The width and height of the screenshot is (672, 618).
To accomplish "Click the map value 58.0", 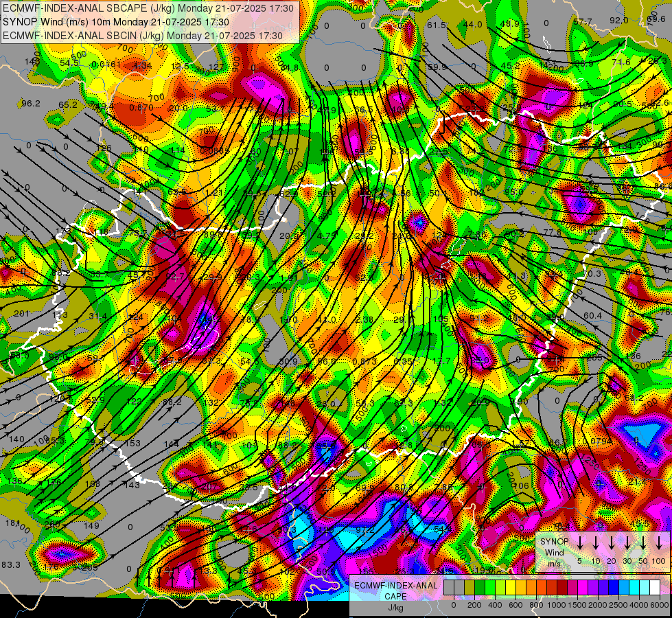I will coord(20,356).
